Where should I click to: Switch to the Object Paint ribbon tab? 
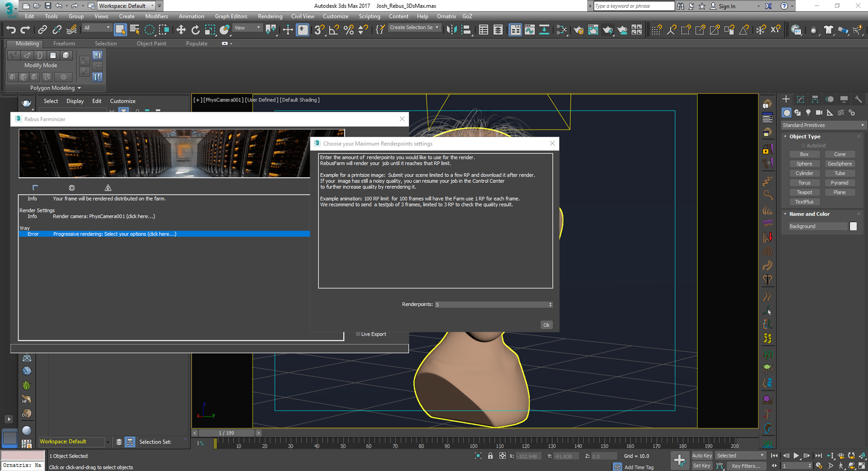151,44
